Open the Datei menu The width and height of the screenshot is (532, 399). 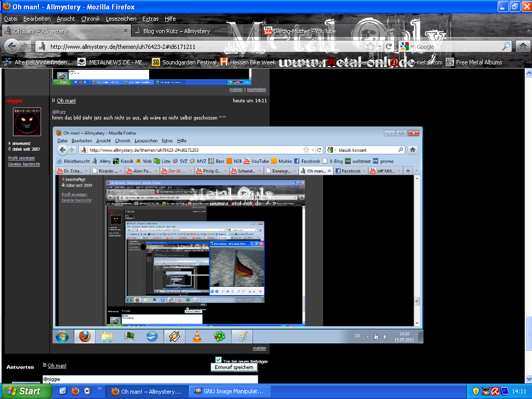point(10,19)
